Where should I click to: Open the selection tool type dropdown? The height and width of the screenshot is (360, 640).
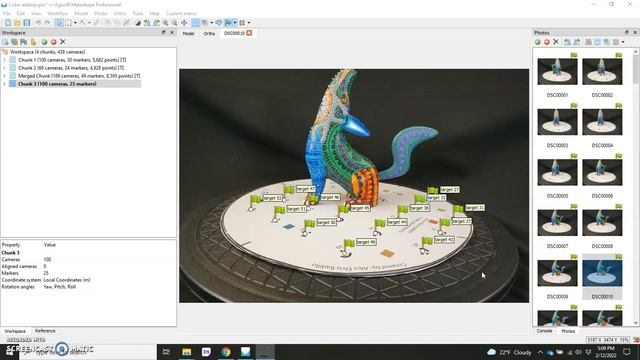(x=75, y=23)
